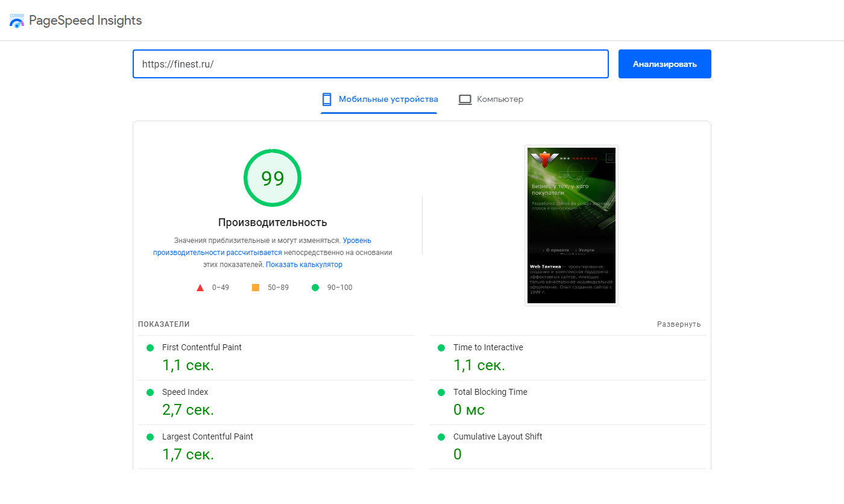The height and width of the screenshot is (504, 844).
Task: Click green dot beside First Contentful Paint
Action: (x=150, y=348)
